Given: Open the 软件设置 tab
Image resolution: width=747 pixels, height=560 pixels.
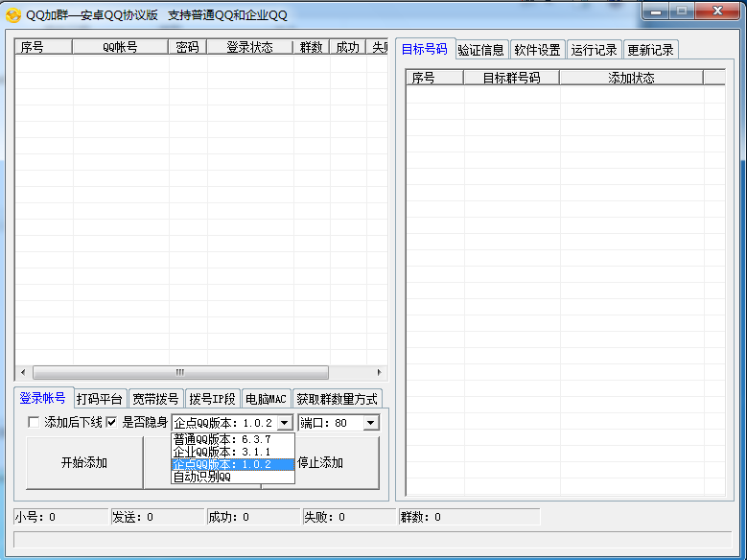Looking at the screenshot, I should [x=537, y=50].
